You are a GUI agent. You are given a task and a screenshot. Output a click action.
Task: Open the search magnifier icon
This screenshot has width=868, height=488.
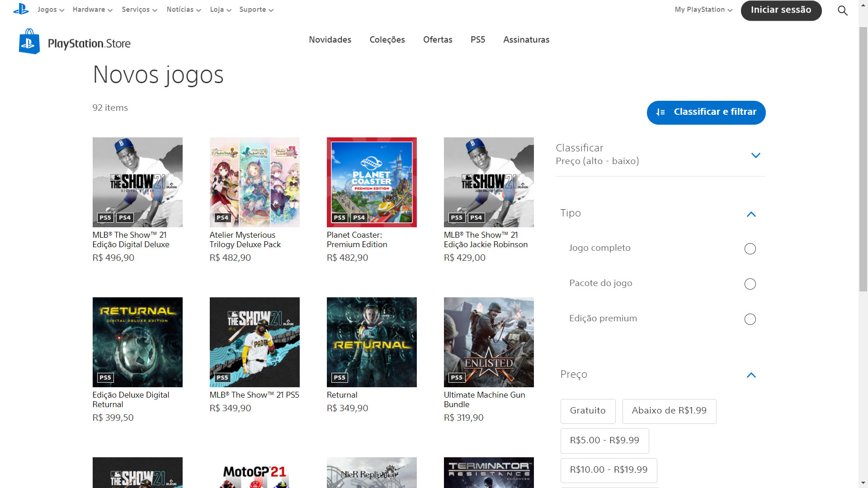[842, 10]
